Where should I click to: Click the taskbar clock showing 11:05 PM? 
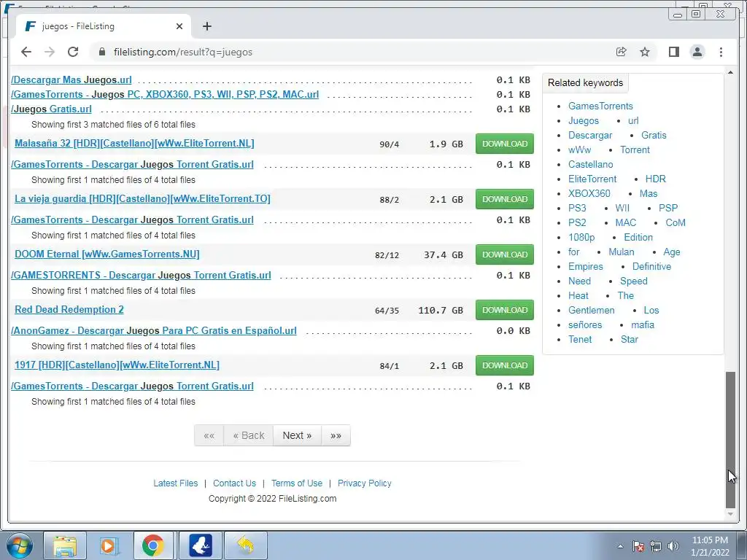click(x=710, y=546)
